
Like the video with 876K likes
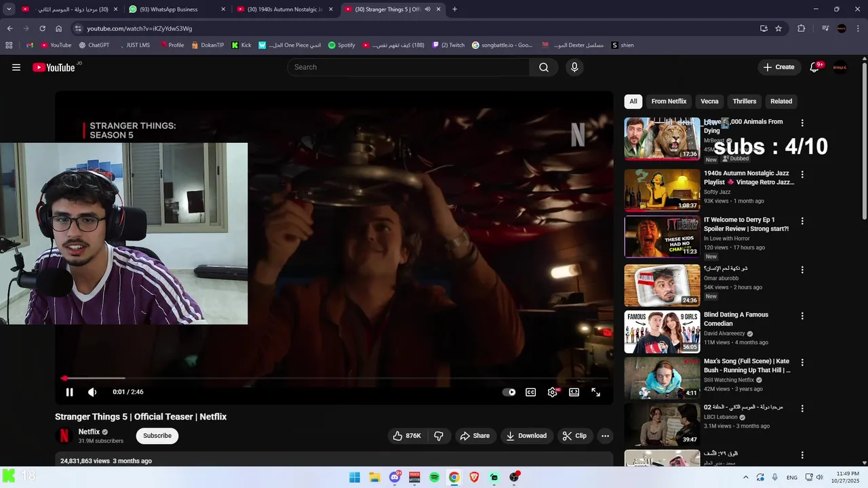[407, 436]
